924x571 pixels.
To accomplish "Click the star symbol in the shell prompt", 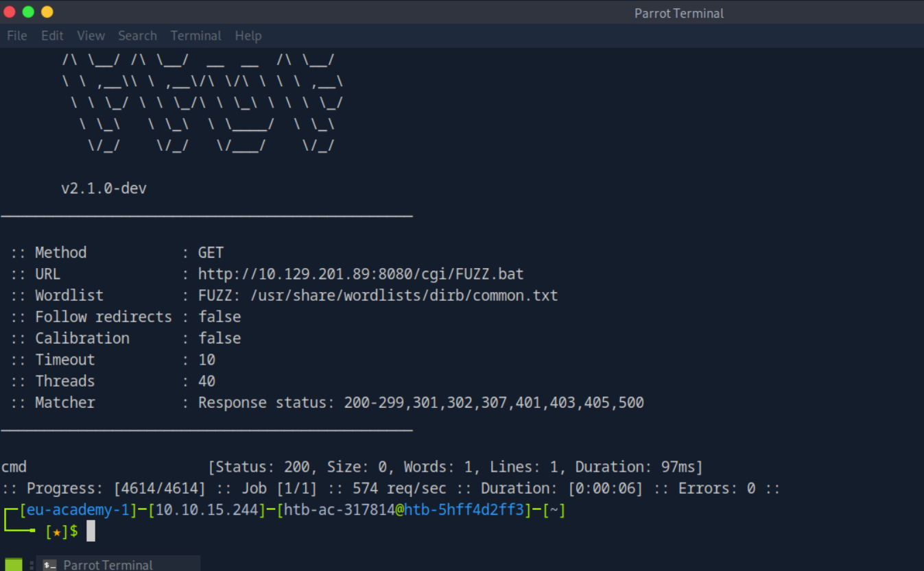I will click(57, 531).
